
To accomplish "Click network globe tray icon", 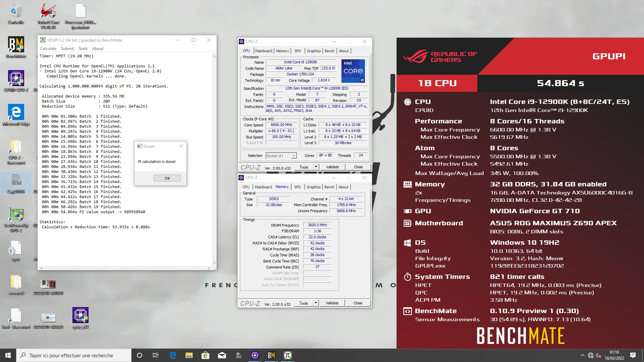I will click(591, 356).
